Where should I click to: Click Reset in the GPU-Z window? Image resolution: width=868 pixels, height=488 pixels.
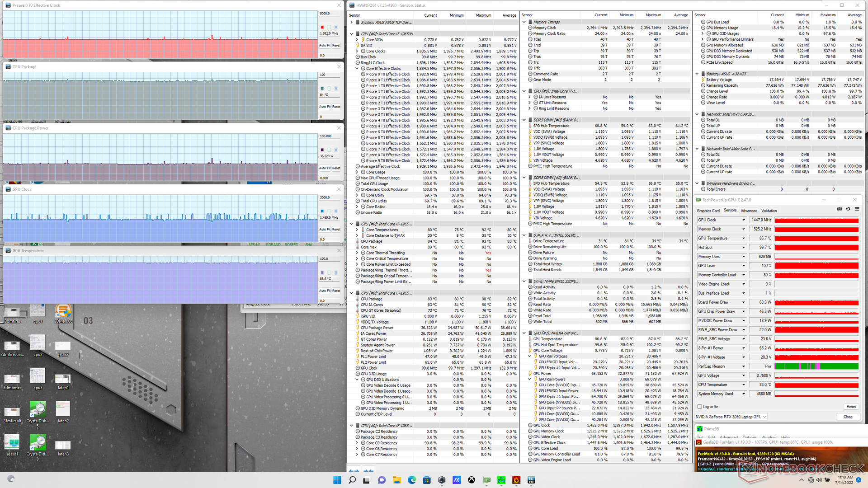(851, 407)
